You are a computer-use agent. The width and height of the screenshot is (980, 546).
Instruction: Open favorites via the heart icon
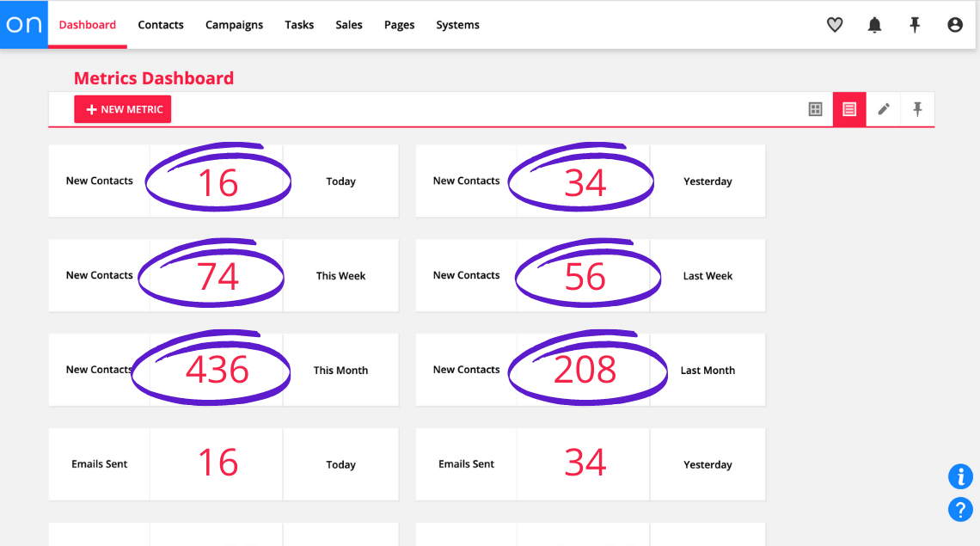[835, 25]
